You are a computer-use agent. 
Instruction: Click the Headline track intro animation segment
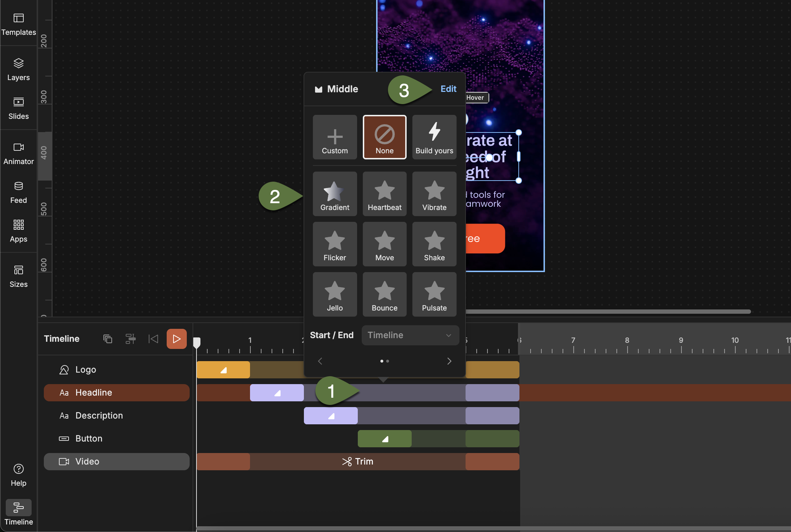pos(277,393)
